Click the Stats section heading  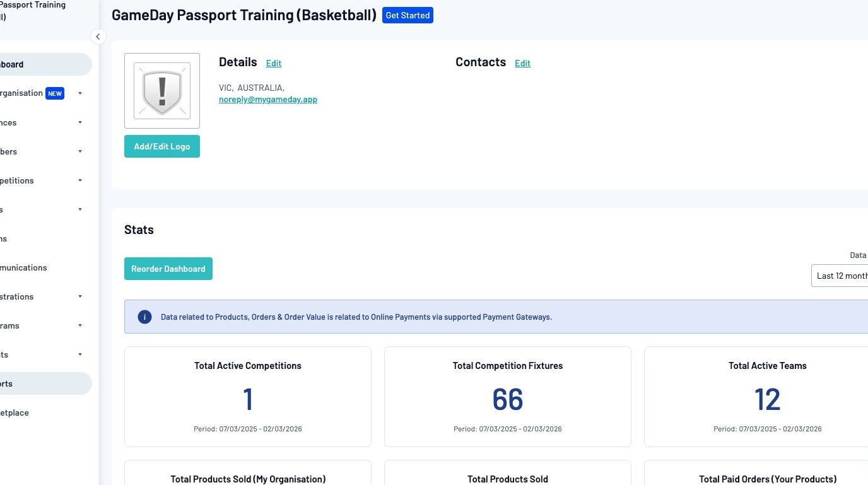click(x=139, y=230)
